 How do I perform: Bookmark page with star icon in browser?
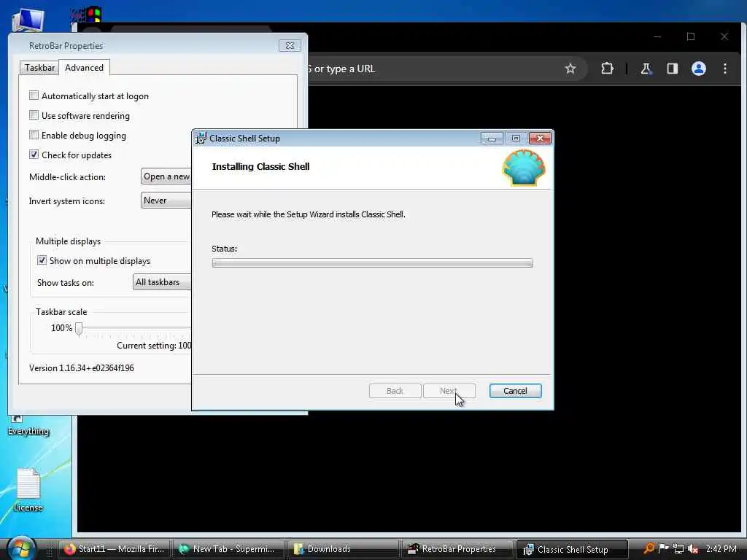[x=570, y=69]
